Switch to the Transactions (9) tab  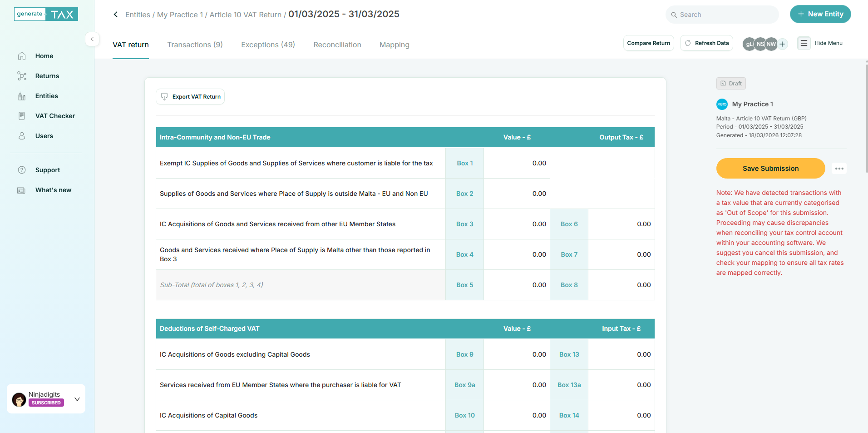[195, 45]
